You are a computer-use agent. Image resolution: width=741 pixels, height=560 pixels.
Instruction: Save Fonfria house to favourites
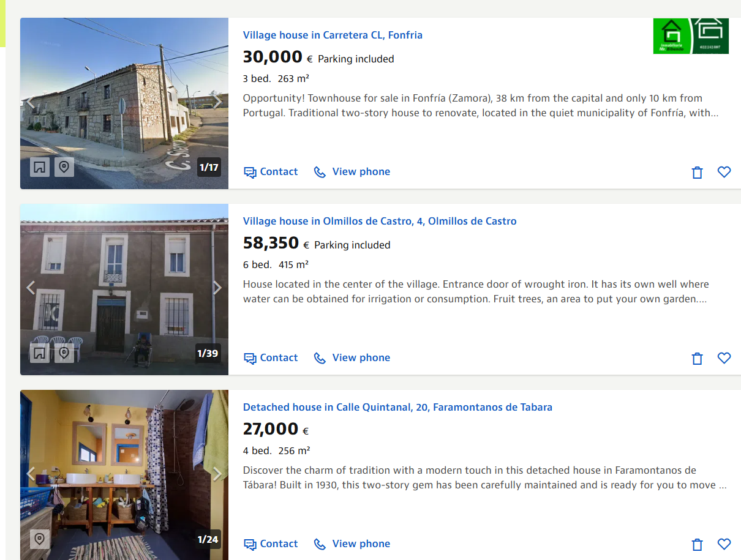point(724,173)
